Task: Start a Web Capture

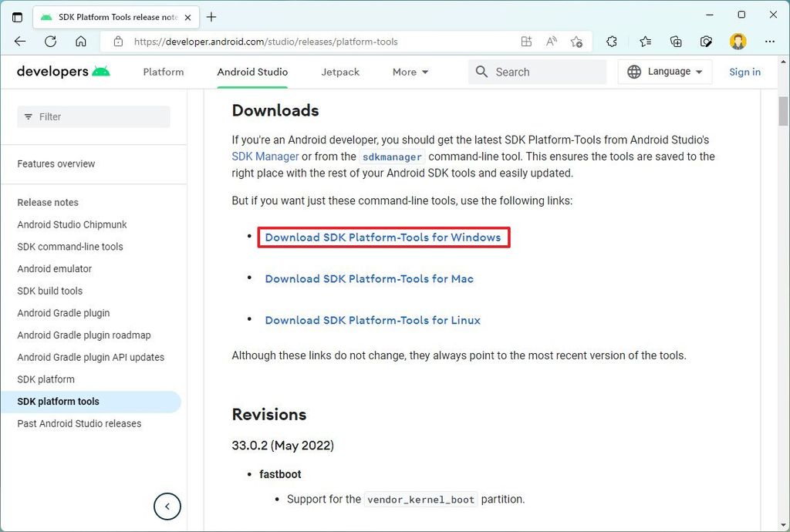Action: (706, 42)
